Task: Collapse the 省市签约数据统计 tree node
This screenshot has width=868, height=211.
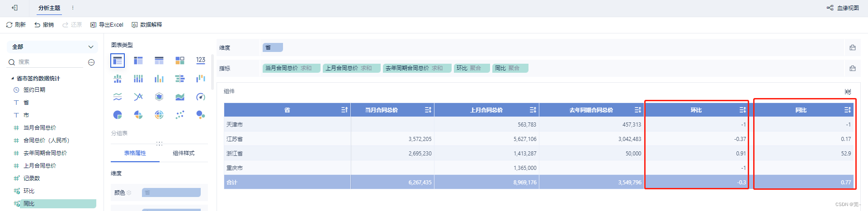Action: coord(13,79)
